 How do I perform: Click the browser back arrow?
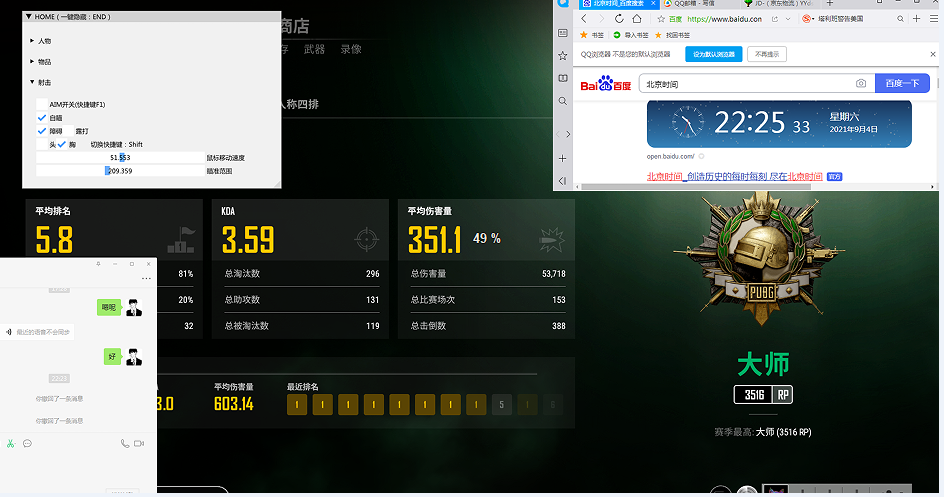583,19
